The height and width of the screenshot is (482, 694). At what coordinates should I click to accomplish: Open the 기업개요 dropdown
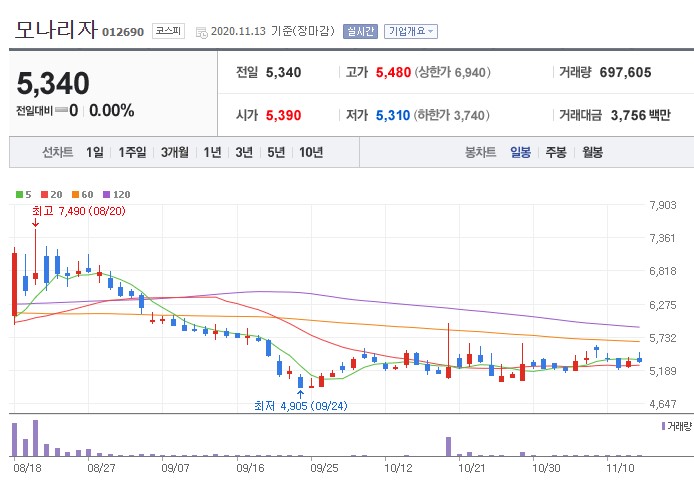point(411,31)
